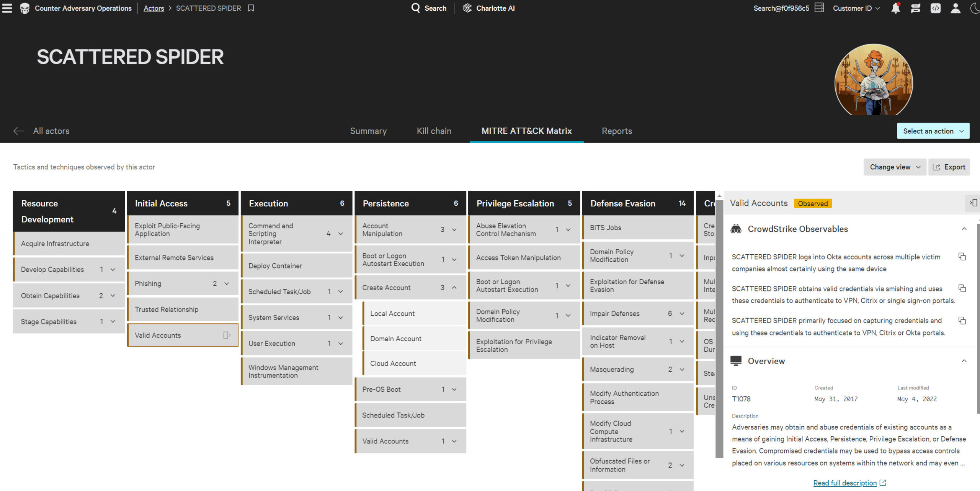This screenshot has height=491, width=980.
Task: Click the code brackets icon in top bar
Action: pyautogui.click(x=936, y=8)
